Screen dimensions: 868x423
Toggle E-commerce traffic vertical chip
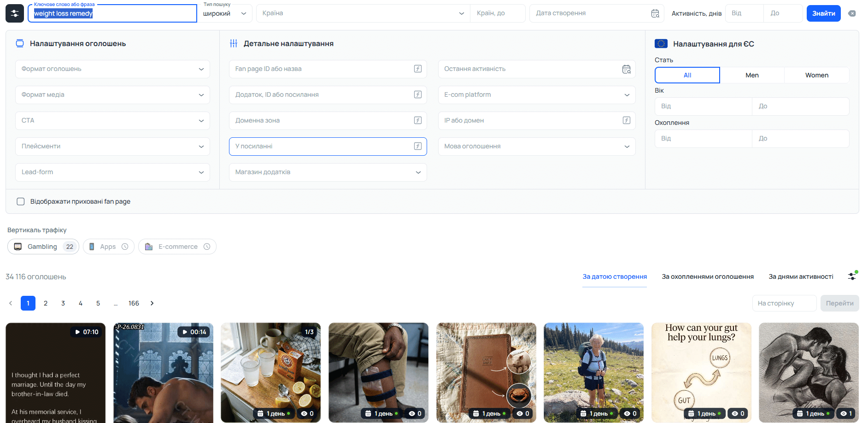[177, 247]
